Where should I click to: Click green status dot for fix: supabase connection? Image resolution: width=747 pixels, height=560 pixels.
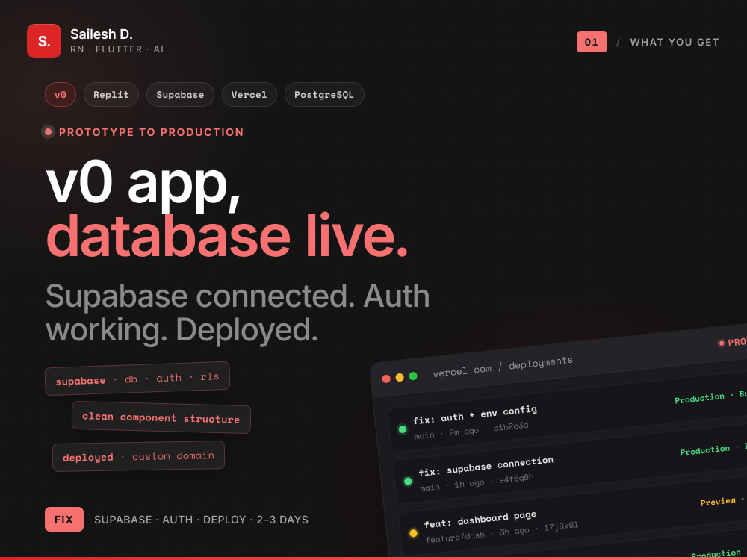pyautogui.click(x=408, y=481)
